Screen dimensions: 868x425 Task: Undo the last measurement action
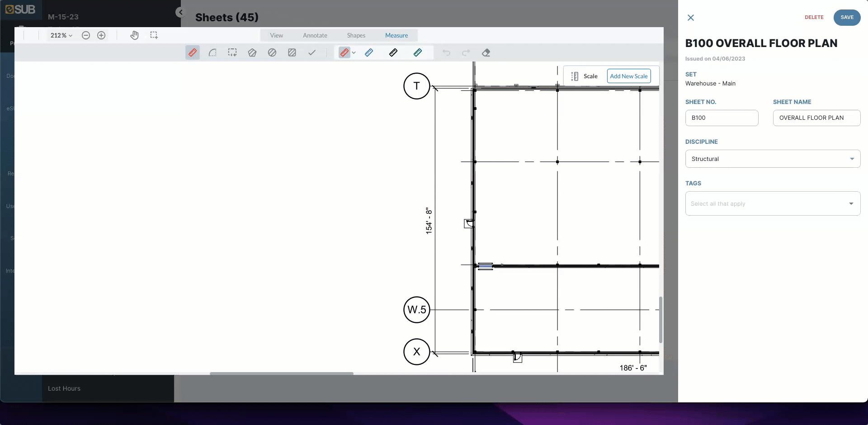pyautogui.click(x=446, y=53)
